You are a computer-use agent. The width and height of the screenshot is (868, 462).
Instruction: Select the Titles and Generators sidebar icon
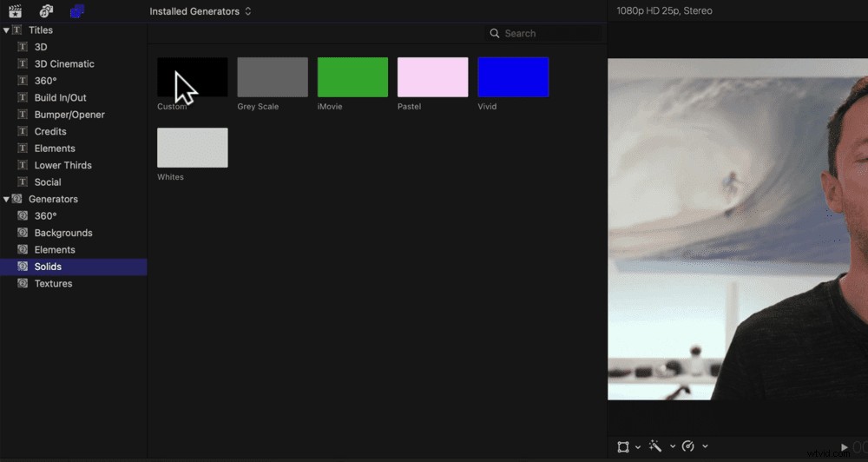tap(77, 10)
